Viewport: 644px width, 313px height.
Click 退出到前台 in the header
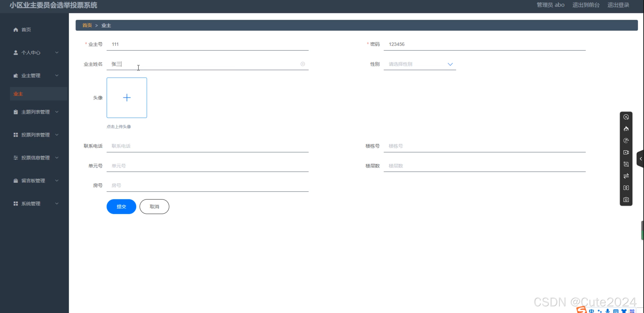[x=586, y=5]
